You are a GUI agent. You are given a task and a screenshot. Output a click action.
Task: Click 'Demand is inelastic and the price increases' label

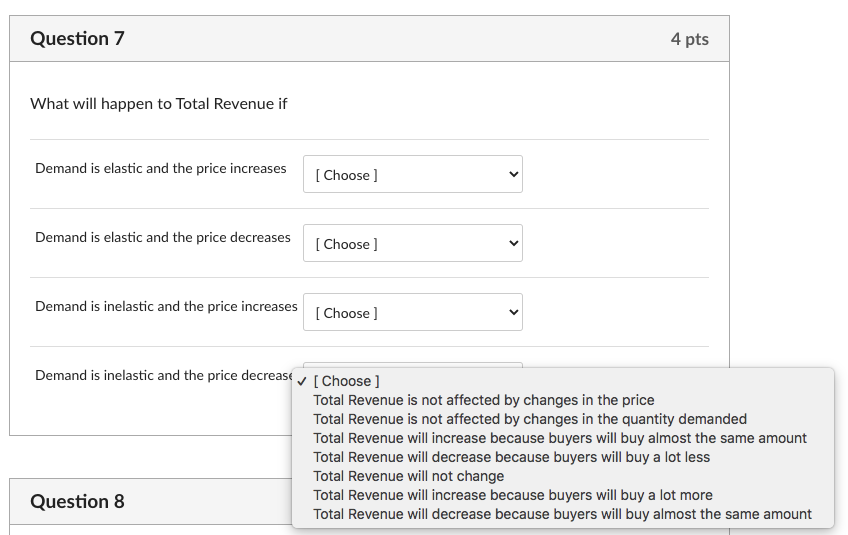click(x=166, y=306)
